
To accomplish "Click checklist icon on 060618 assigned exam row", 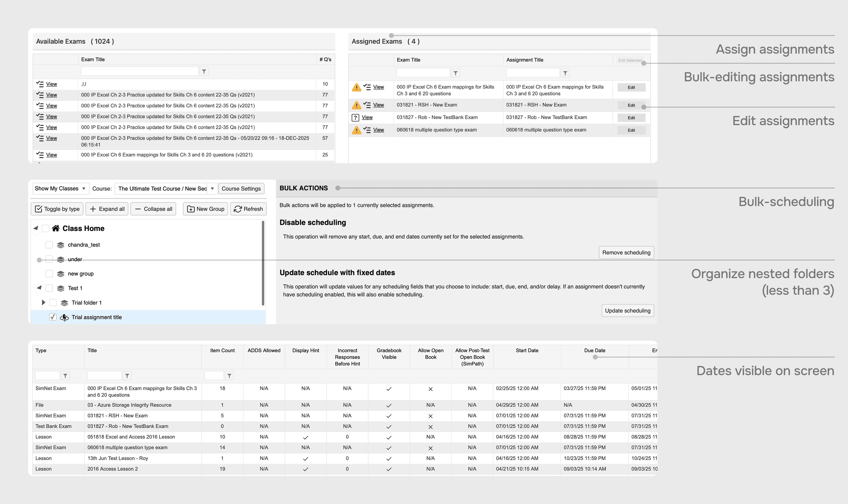I will pos(367,129).
